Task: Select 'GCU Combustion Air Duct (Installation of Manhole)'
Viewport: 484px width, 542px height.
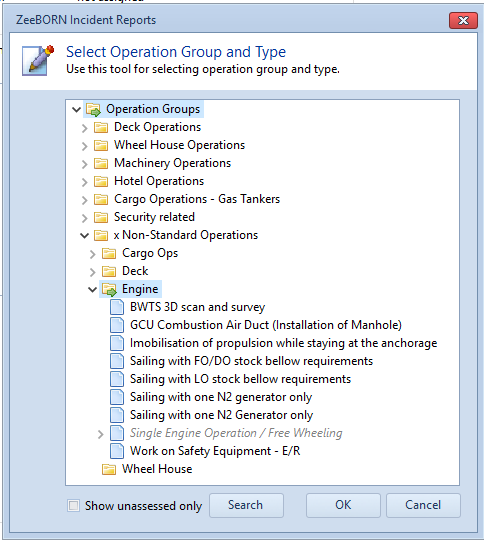Action: tap(266, 325)
